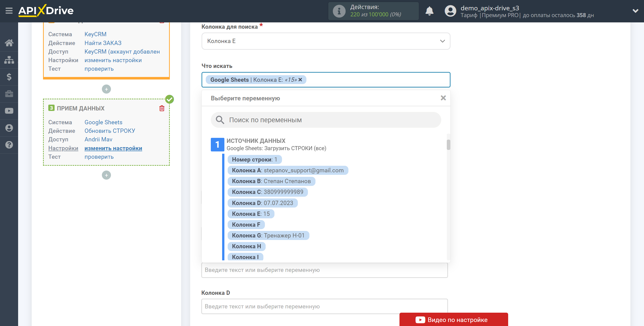This screenshot has height=326, width=644.
Task: Click the ИСТОЧНИК ДАННЫХ heading
Action: [256, 141]
